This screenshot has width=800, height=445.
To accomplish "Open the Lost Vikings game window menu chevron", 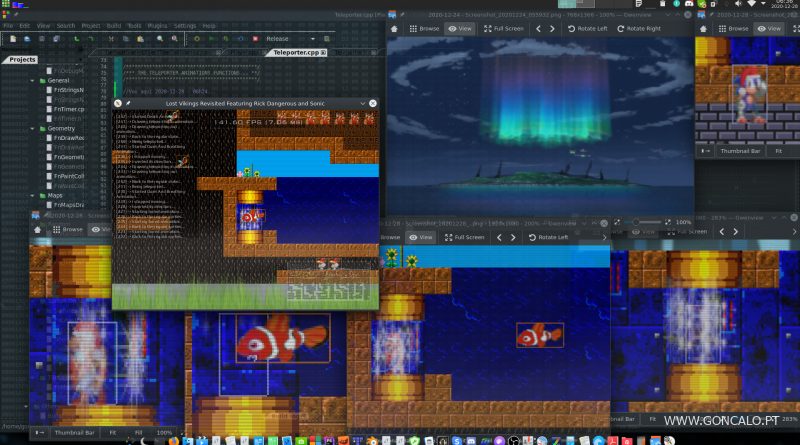I will coord(362,104).
